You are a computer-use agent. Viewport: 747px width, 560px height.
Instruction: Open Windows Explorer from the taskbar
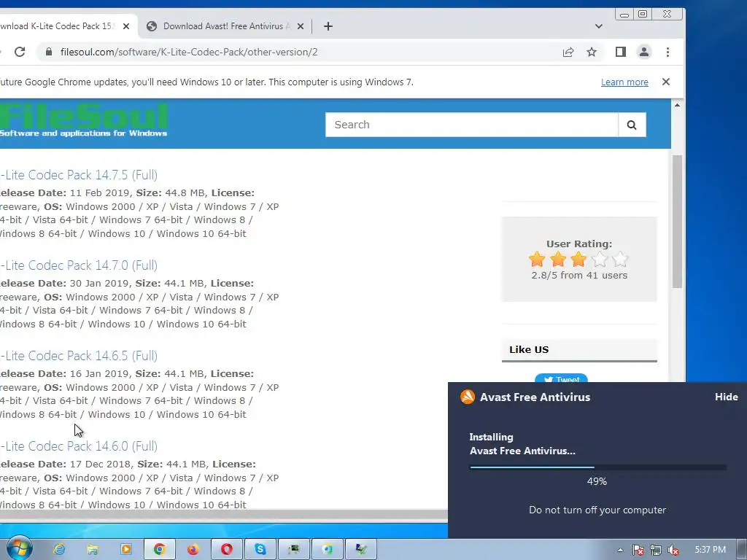point(93,550)
